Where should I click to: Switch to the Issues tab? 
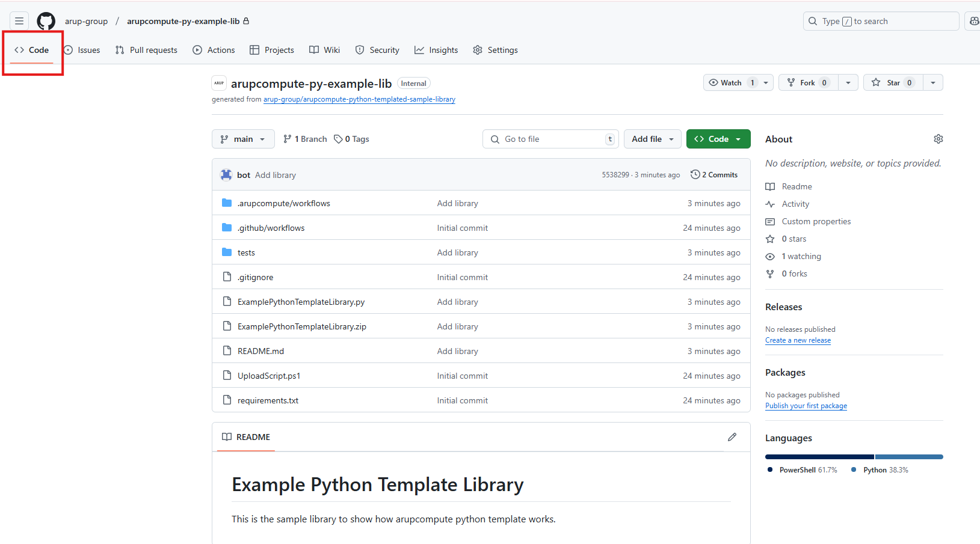point(82,50)
